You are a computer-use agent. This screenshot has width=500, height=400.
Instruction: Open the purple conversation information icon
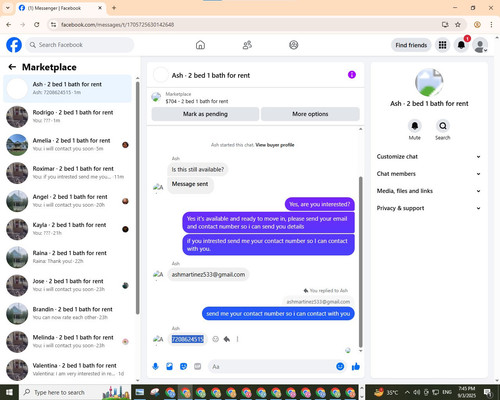pos(352,75)
